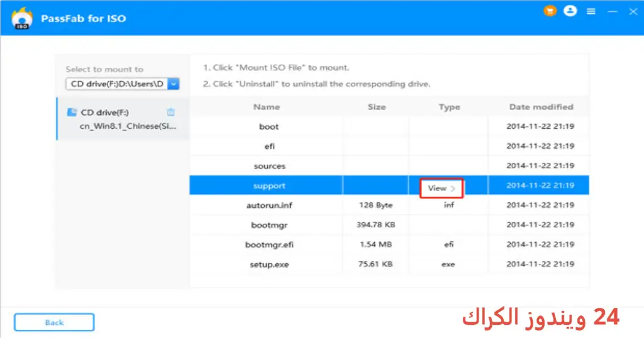This screenshot has width=644, height=338.
Task: Delete the mounted CD drive(F:) entry
Action: pyautogui.click(x=171, y=112)
